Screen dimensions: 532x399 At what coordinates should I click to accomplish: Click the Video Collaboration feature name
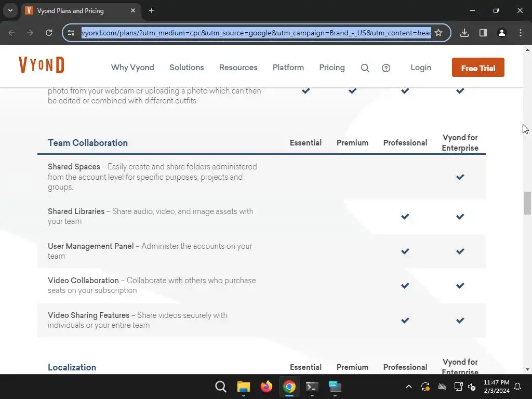83,280
